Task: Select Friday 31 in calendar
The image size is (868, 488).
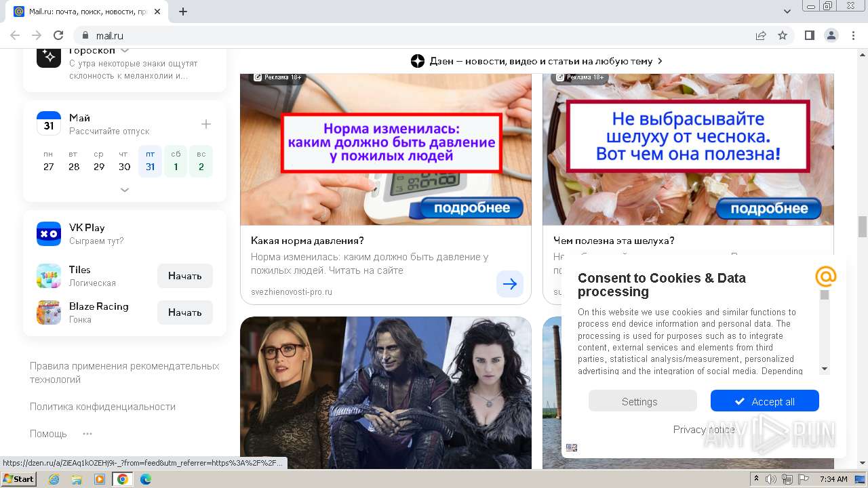Action: [150, 161]
